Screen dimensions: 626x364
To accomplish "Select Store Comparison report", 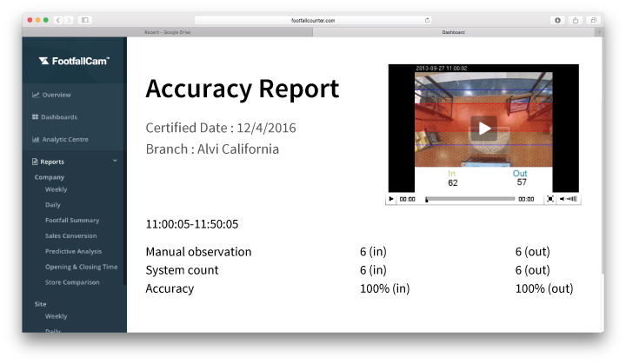I will 72,282.
